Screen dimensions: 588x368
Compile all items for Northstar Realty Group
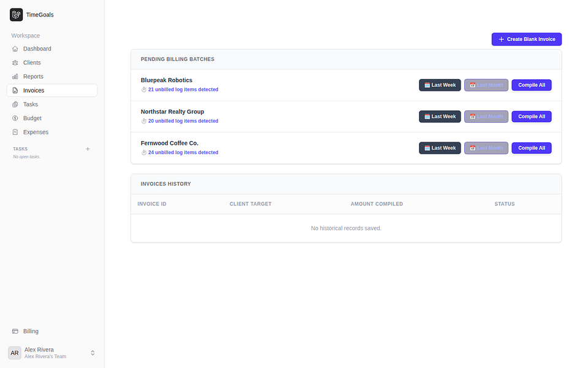532,117
